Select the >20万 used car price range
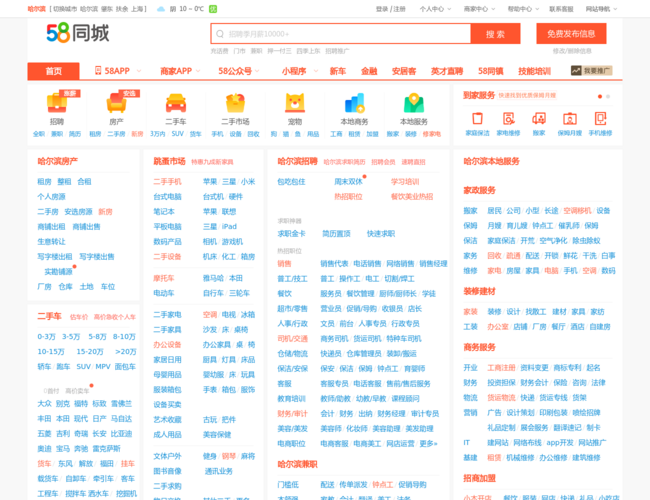 tap(126, 352)
